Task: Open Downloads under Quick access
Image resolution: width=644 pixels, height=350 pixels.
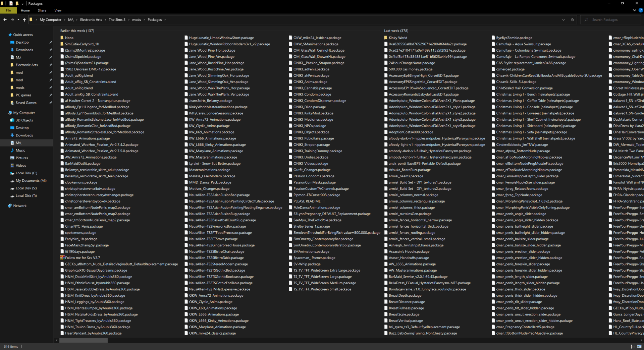Action: [x=24, y=50]
